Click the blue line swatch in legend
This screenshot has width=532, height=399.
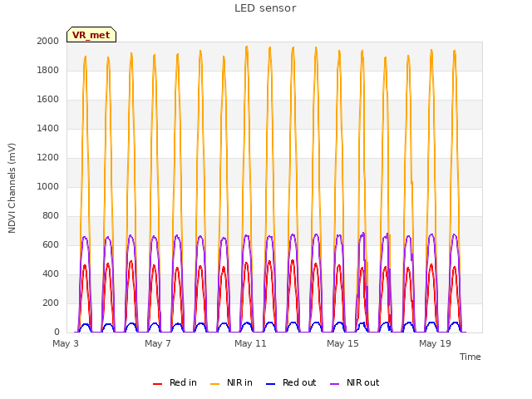click(270, 384)
